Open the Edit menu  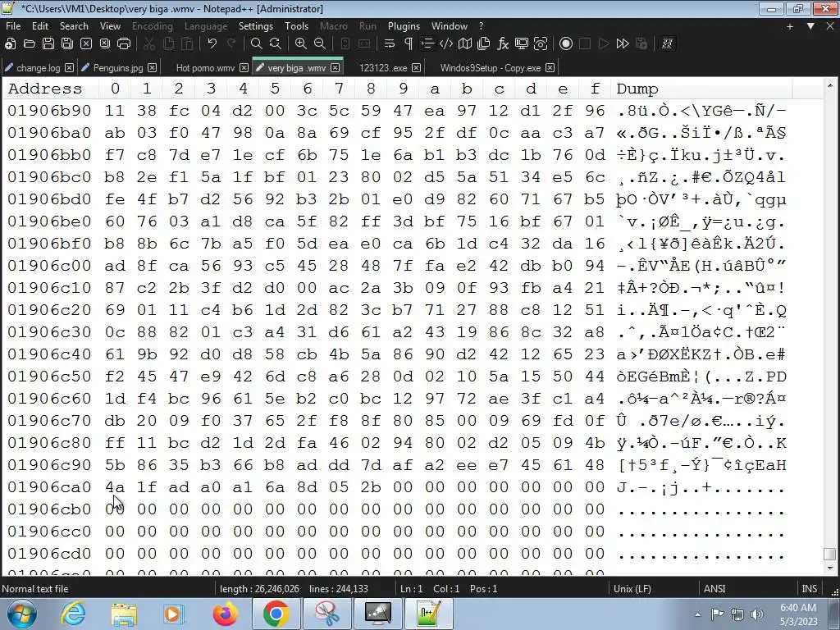tap(40, 25)
